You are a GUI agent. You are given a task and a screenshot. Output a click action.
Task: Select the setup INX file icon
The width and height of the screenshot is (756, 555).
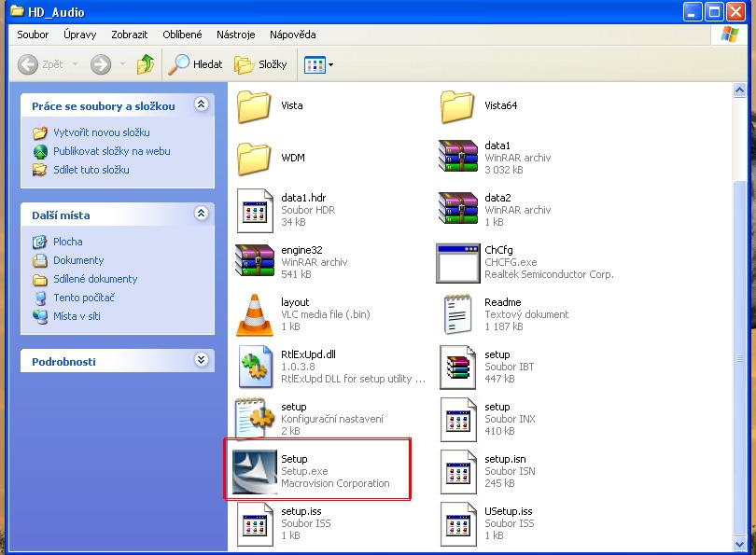tap(458, 419)
